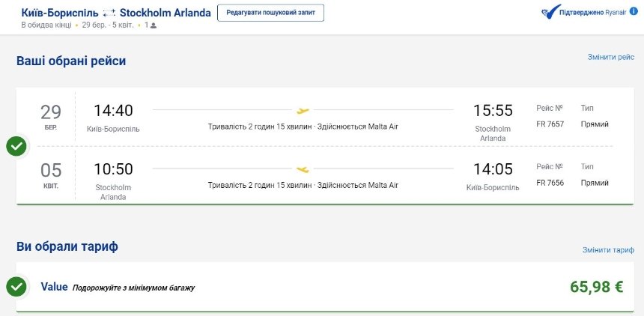The height and width of the screenshot is (316, 644).
Task: Click the outbound flight plane icon
Action: [x=303, y=111]
